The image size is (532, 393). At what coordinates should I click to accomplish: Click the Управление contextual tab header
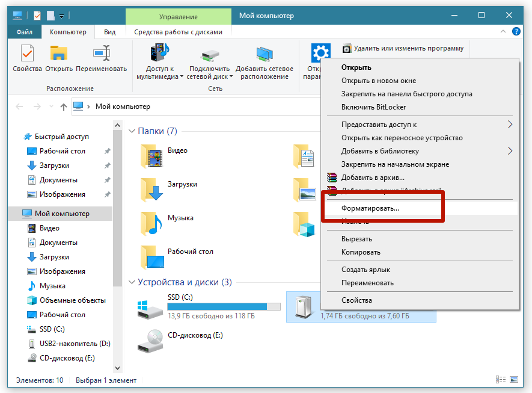179,17
